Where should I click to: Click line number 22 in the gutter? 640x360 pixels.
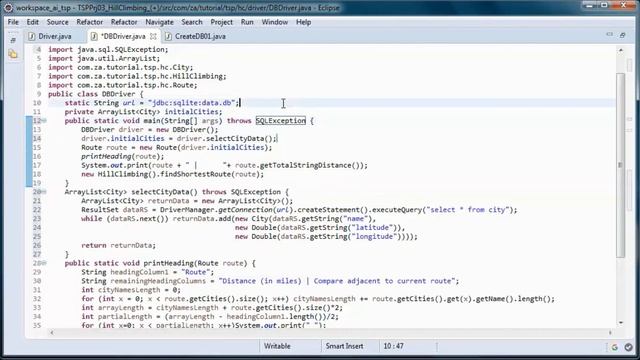pyautogui.click(x=37, y=210)
